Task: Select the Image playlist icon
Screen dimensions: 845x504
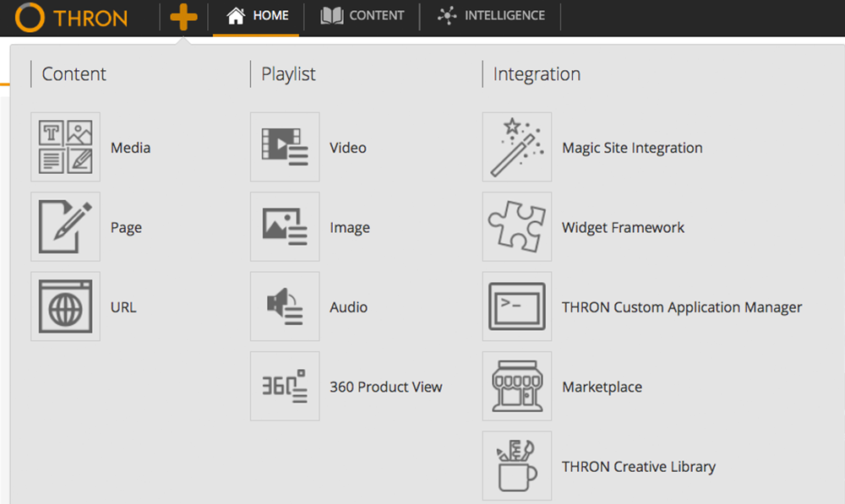Action: 285,227
